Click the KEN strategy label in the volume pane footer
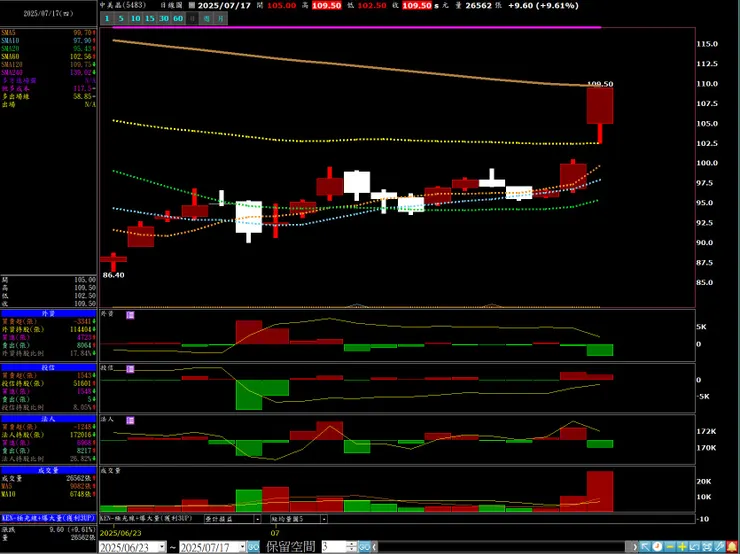This screenshot has height=554, width=740. click(x=146, y=518)
